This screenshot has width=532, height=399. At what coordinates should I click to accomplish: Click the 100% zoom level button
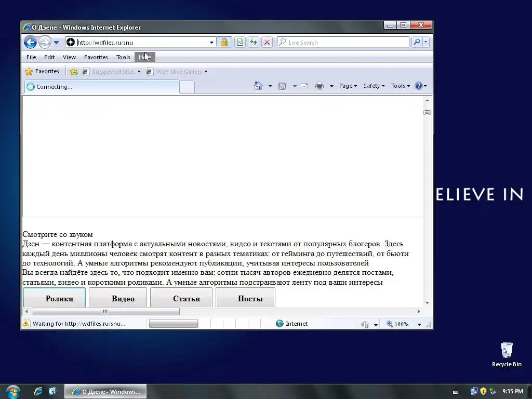pyautogui.click(x=397, y=324)
